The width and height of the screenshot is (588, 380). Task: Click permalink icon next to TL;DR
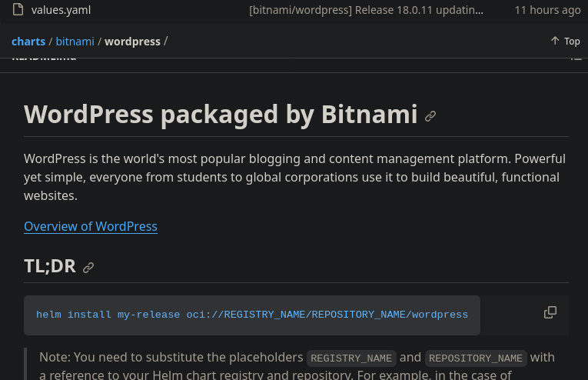(88, 268)
